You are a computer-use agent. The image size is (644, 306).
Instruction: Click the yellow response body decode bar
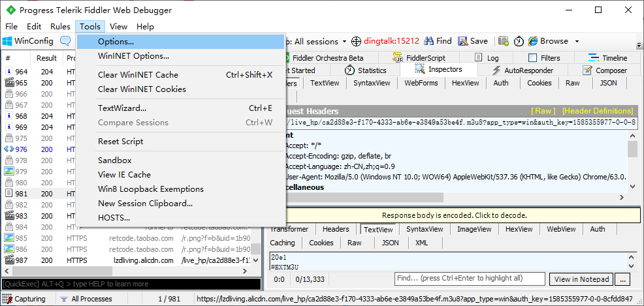[x=454, y=215]
